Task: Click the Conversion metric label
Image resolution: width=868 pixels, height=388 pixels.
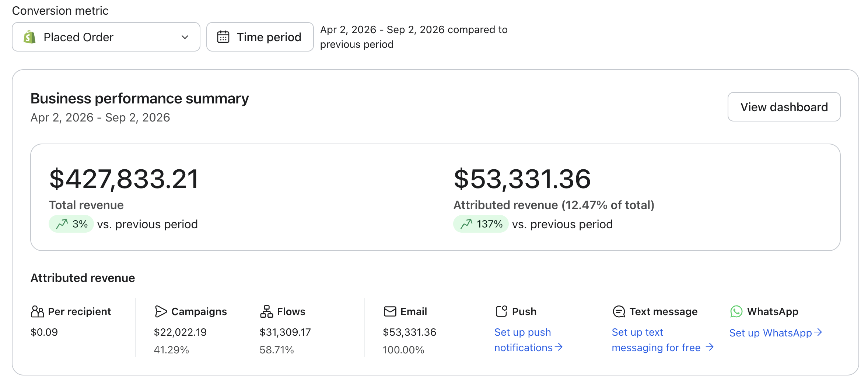Action: tap(60, 11)
